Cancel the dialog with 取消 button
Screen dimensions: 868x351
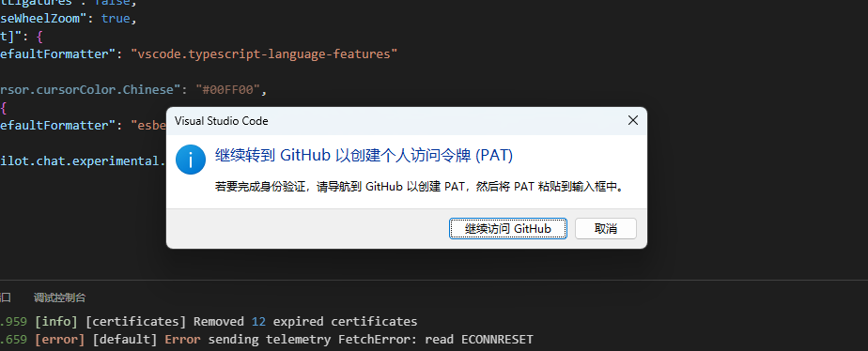[606, 228]
